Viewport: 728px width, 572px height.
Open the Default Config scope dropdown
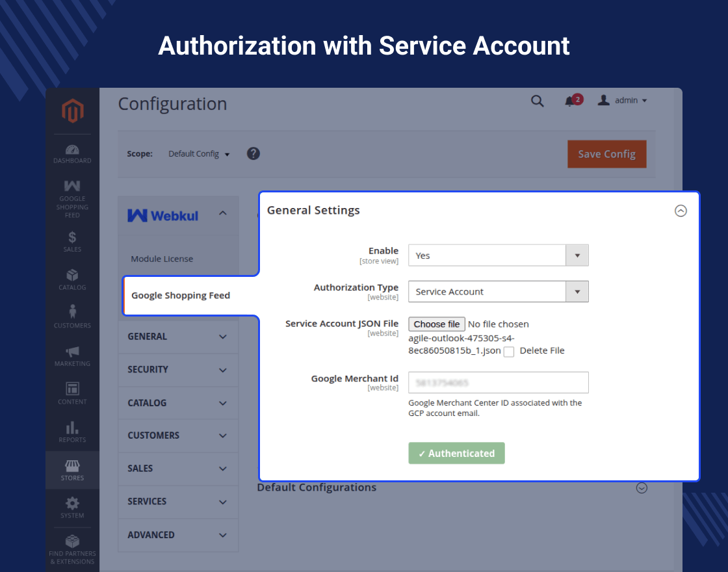click(199, 153)
